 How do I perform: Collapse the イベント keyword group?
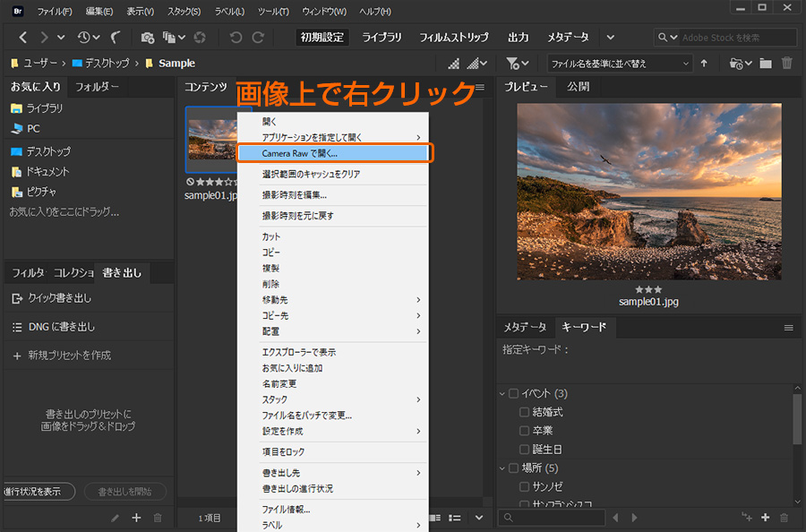(502, 394)
